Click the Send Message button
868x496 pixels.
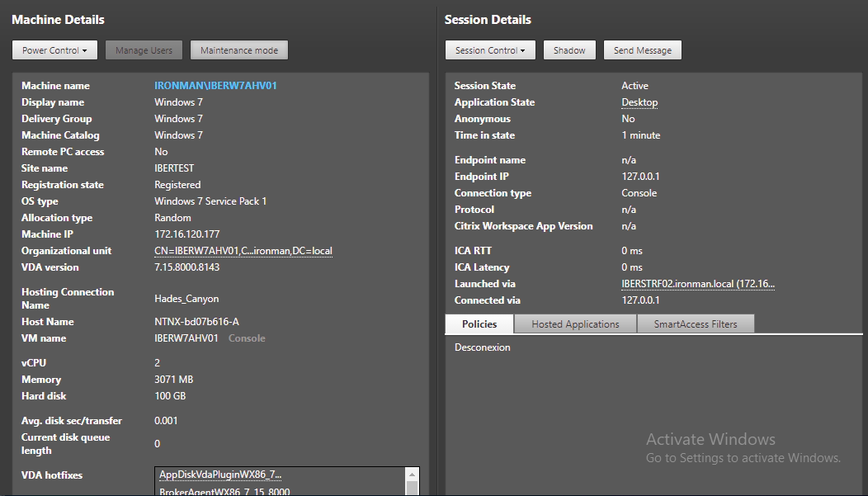[642, 50]
